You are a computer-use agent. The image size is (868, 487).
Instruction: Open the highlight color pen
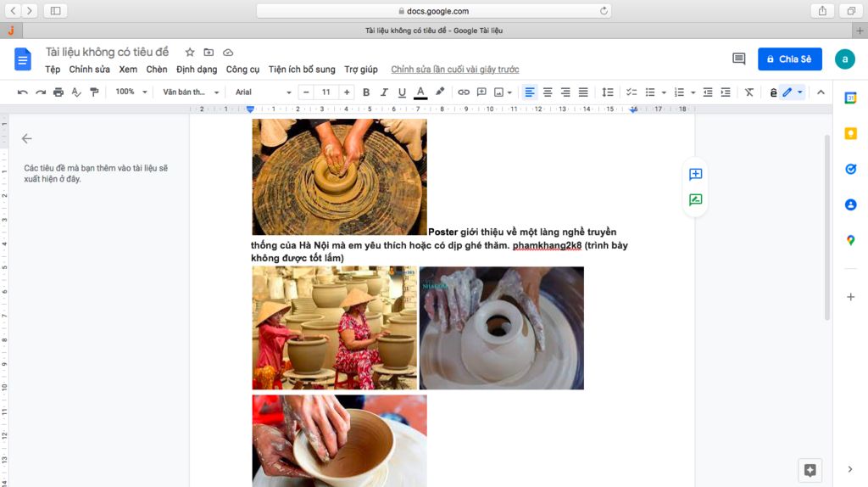(440, 92)
